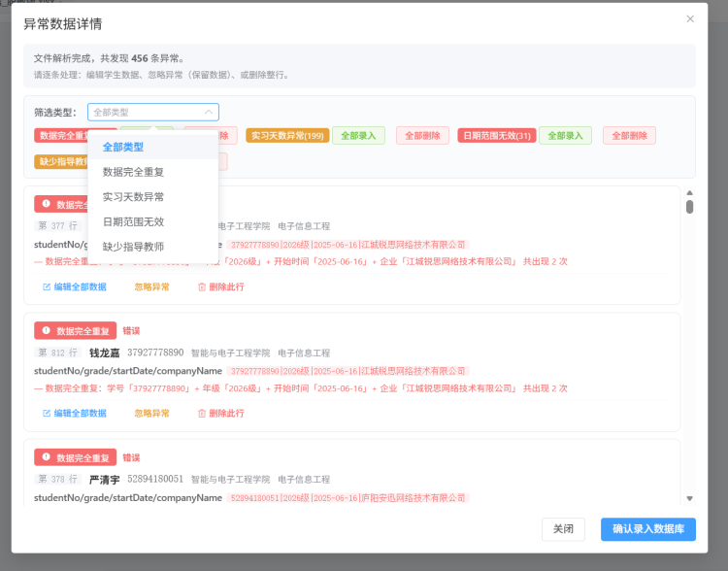Click 错误 label on 钱龙嘉 card
This screenshot has width=728, height=571.
[x=131, y=331]
